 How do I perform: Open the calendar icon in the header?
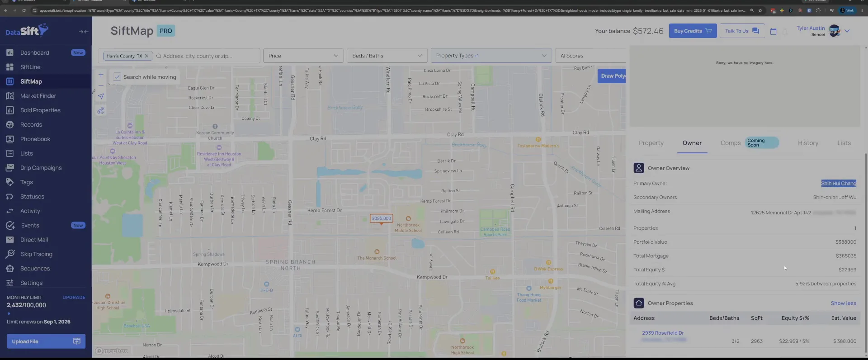773,31
